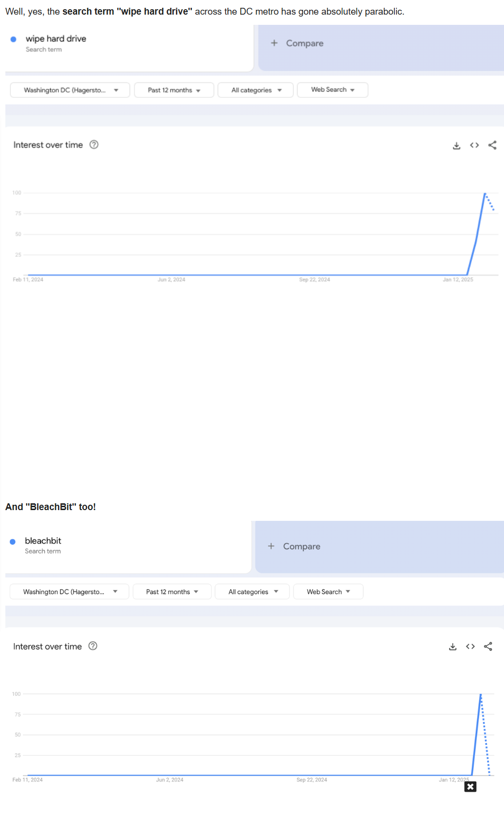The height and width of the screenshot is (819, 504).
Task: Click the peak of the wipe hard drive line
Action: pyautogui.click(x=485, y=193)
